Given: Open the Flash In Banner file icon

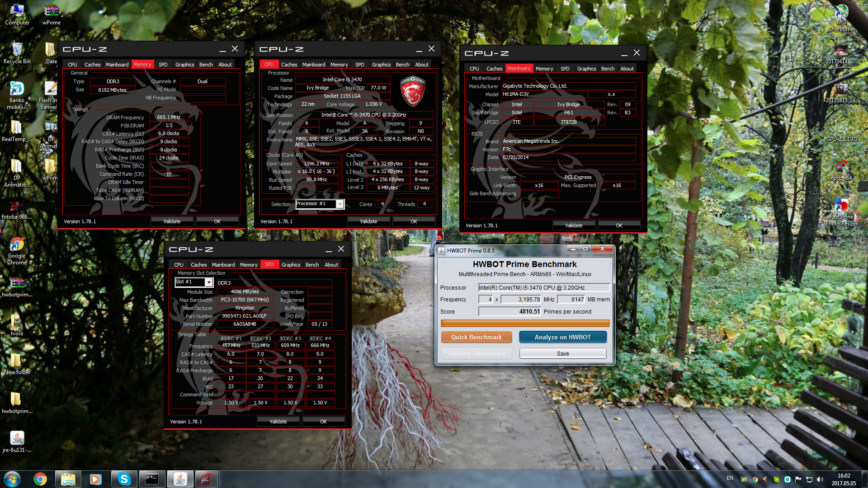Looking at the screenshot, I should tap(49, 95).
